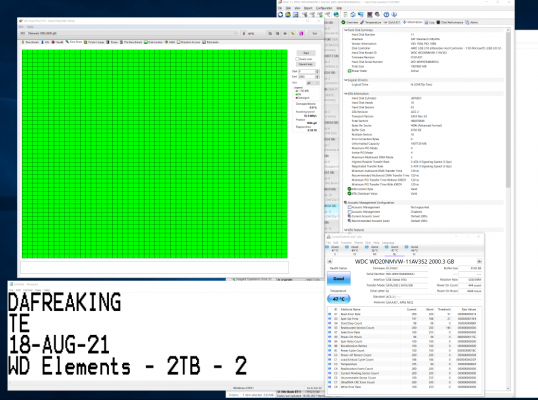Click the Start value field in HD Tune

[x=306, y=71]
